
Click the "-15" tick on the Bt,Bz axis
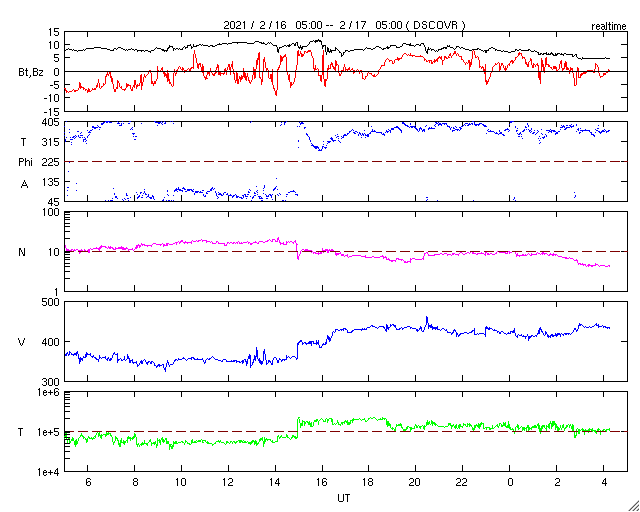point(52,111)
